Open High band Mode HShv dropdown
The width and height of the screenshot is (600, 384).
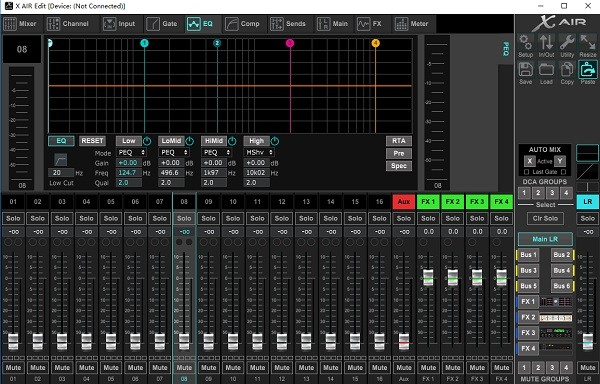(x=259, y=152)
